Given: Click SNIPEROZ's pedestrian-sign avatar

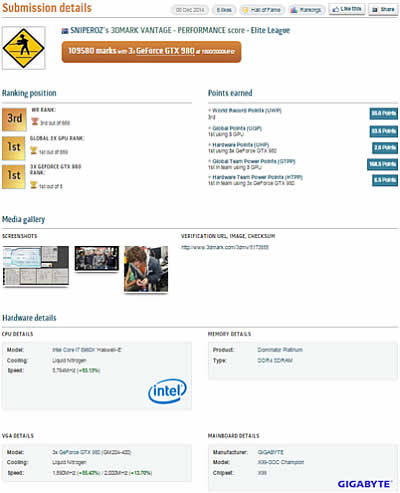Looking at the screenshot, I should 24,48.
